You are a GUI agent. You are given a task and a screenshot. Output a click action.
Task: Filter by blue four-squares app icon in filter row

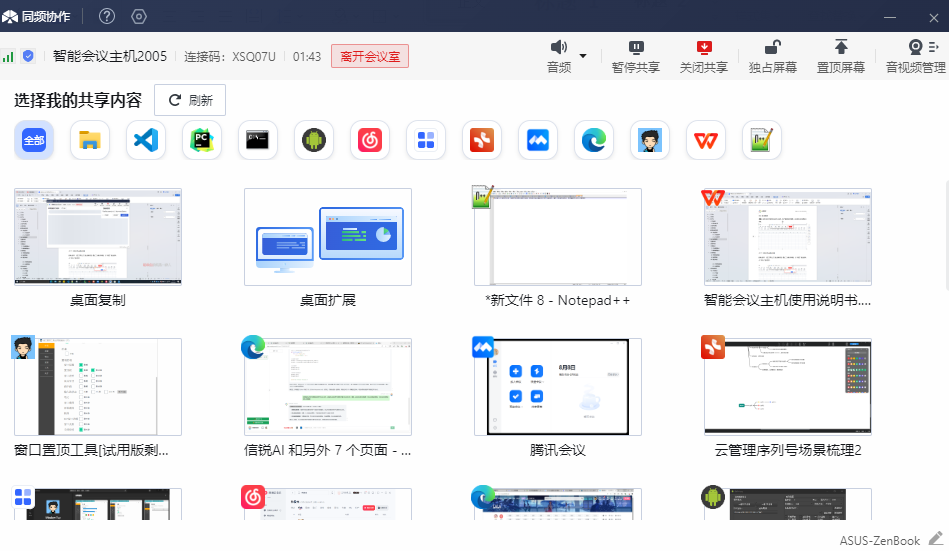(x=426, y=140)
